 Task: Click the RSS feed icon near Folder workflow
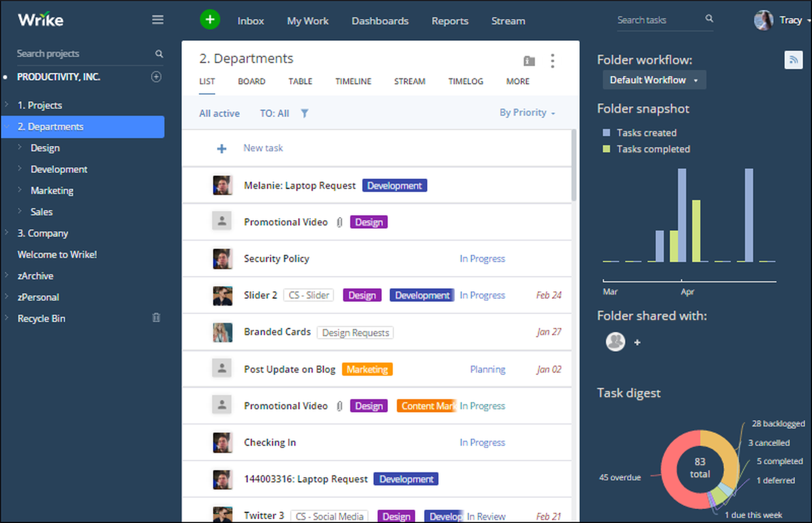793,59
